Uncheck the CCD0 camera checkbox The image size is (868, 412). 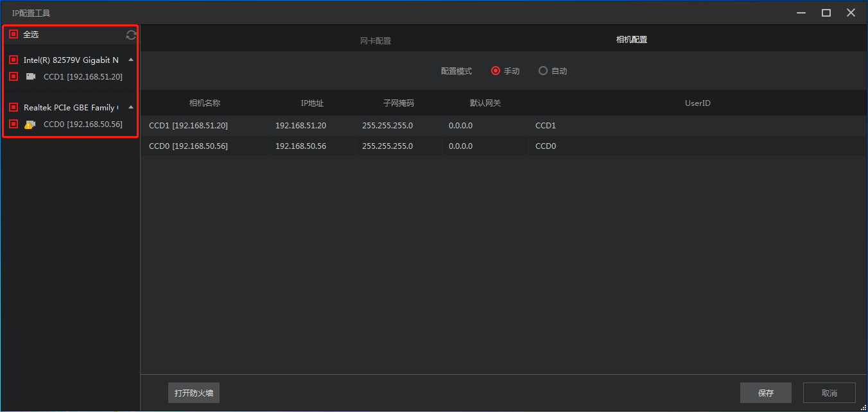tap(13, 124)
